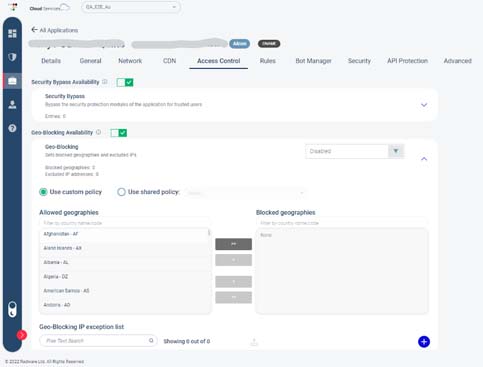Screen dimensions: 483x367
Task: Select Use custom policy radio button
Action: tap(43, 192)
